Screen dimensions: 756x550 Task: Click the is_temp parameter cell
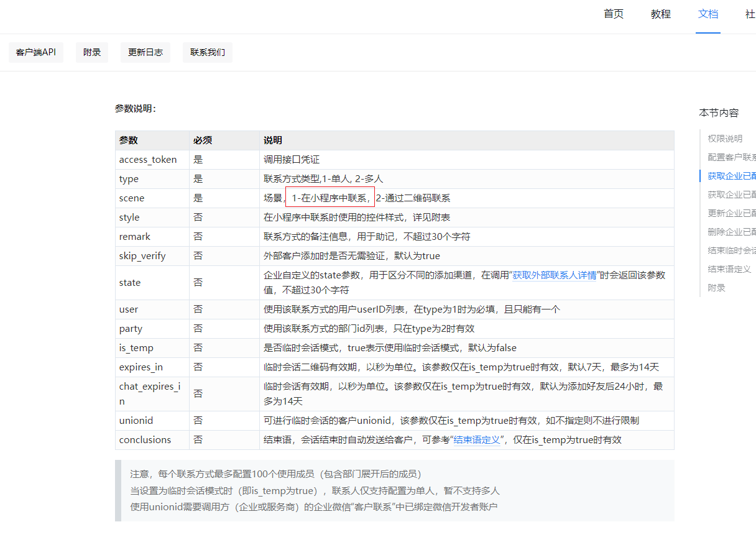(152, 348)
